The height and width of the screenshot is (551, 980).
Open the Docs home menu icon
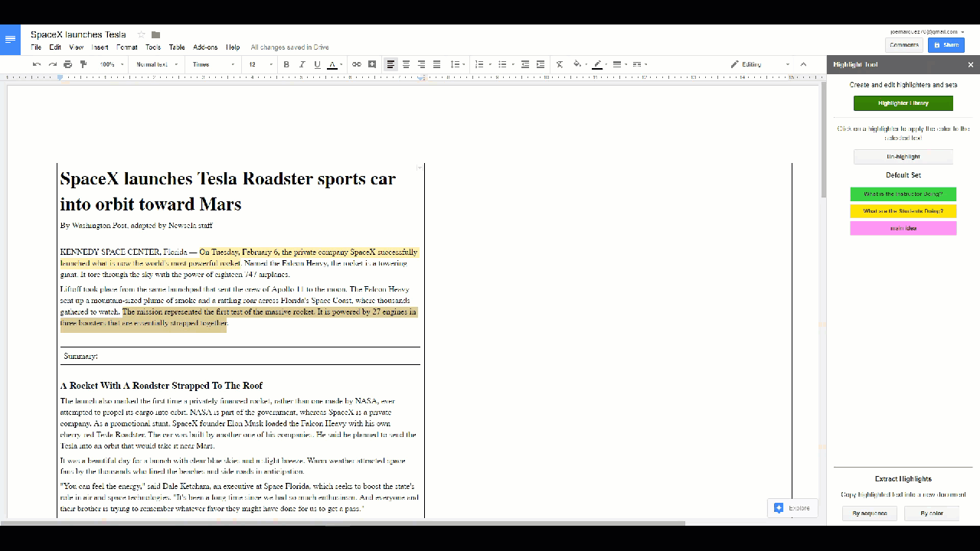10,39
